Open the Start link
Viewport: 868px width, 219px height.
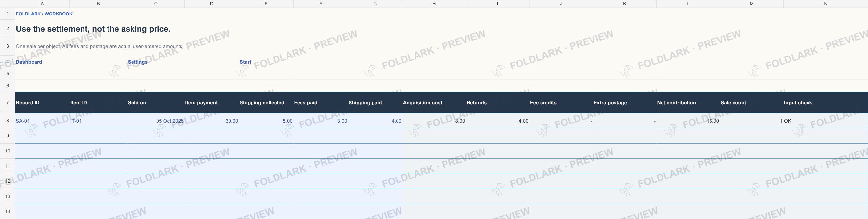[x=245, y=62]
